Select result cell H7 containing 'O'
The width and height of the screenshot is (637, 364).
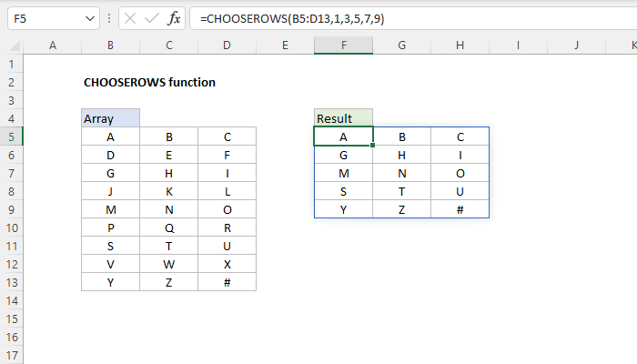pyautogui.click(x=460, y=174)
